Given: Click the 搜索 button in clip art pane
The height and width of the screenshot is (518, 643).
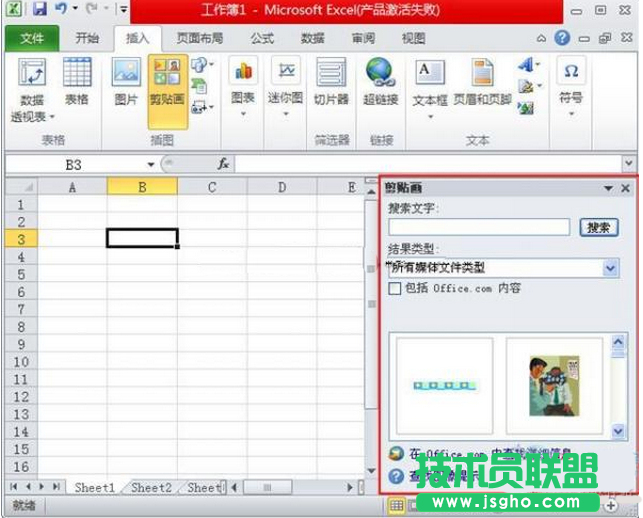Looking at the screenshot, I should pos(599,227).
